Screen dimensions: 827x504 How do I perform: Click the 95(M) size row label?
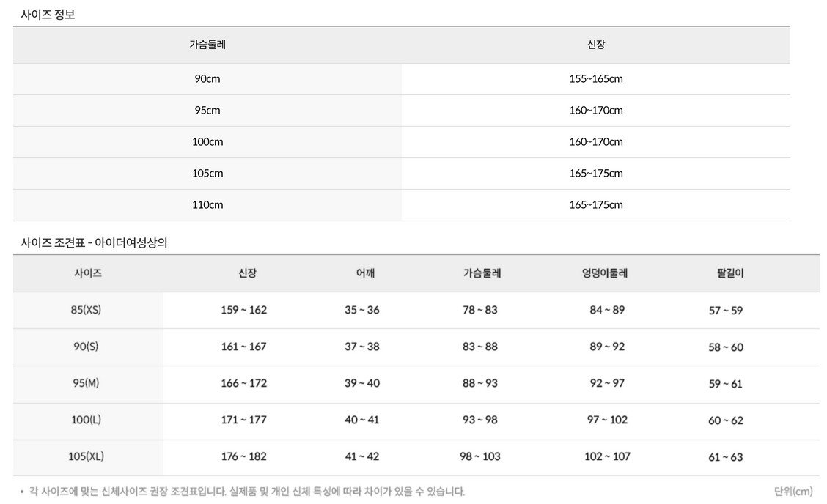point(87,382)
